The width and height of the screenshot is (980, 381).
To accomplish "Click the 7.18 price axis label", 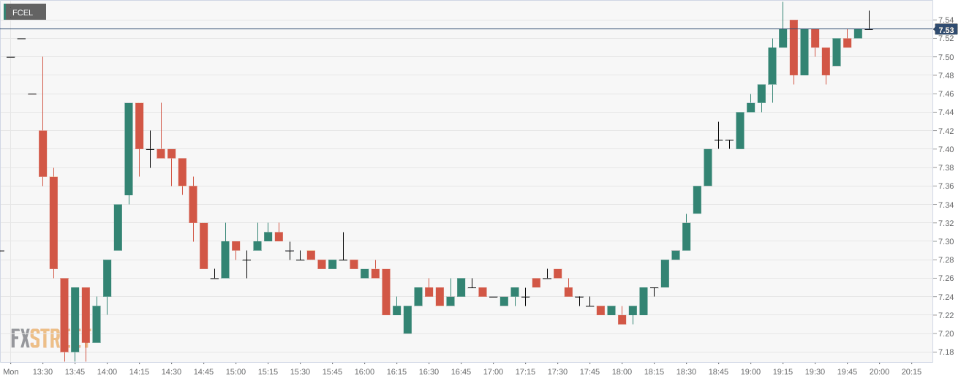I will click(946, 352).
